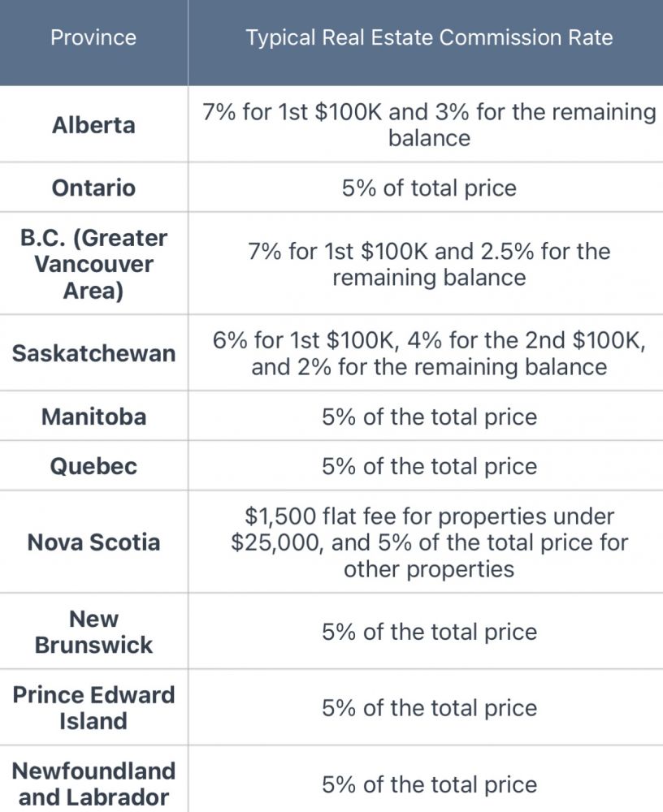This screenshot has width=663, height=812.
Task: Click B.C.'s 7% and 2.5% commission text
Action: coord(429,264)
